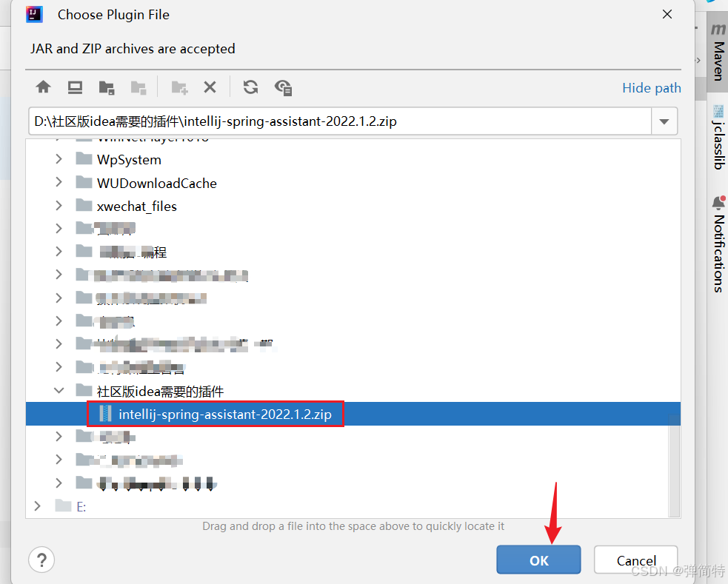The width and height of the screenshot is (728, 584).
Task: Refresh the file tree
Action: point(251,87)
